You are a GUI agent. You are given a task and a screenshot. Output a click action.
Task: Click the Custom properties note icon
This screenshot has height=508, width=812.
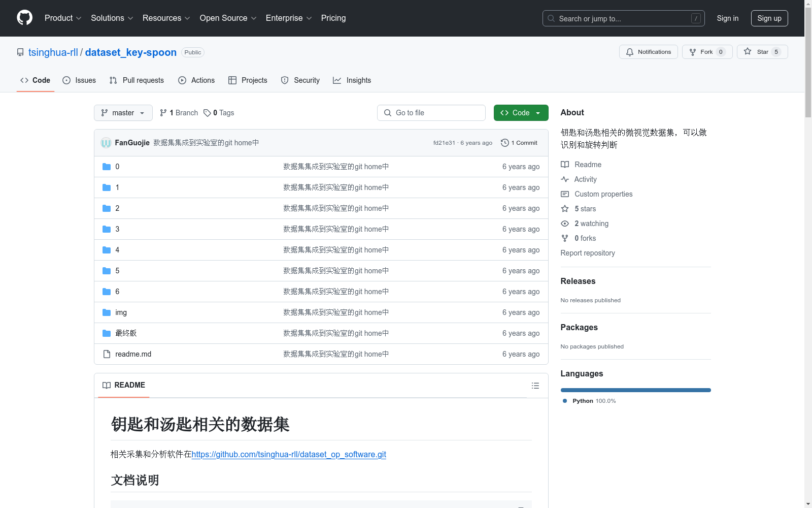tap(565, 194)
